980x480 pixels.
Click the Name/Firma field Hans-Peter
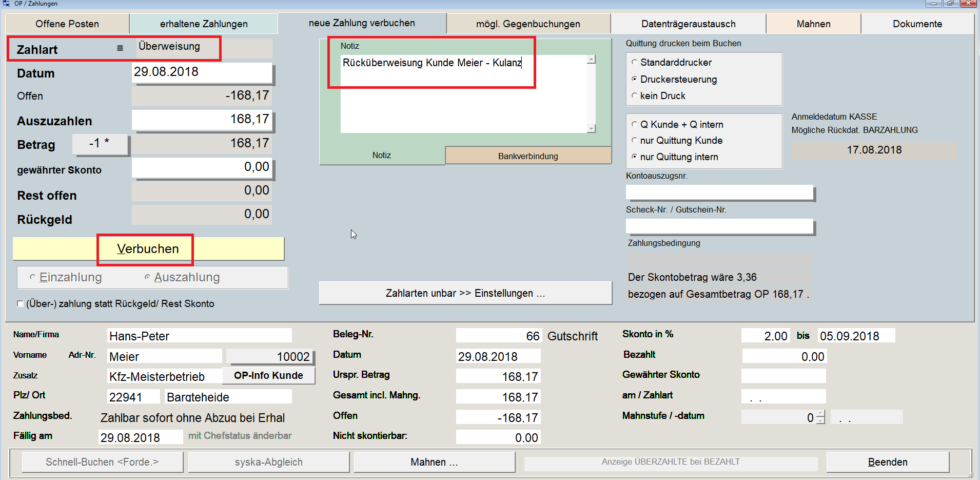(x=200, y=336)
